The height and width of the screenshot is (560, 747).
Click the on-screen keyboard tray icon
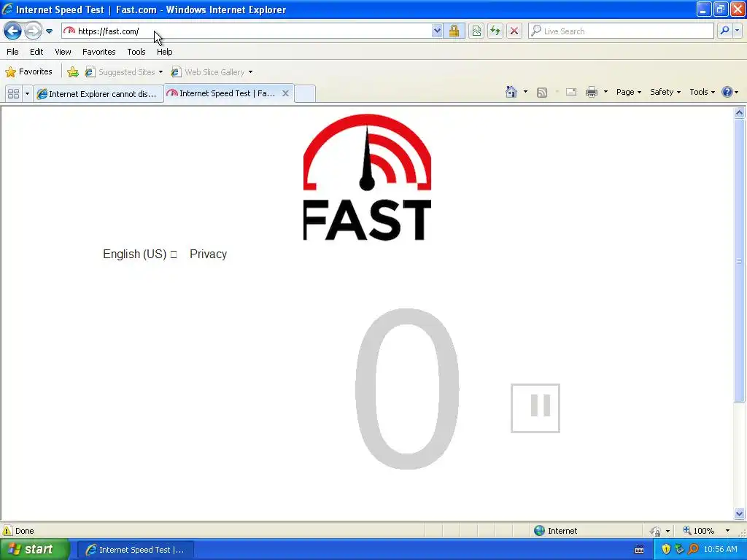click(x=639, y=550)
